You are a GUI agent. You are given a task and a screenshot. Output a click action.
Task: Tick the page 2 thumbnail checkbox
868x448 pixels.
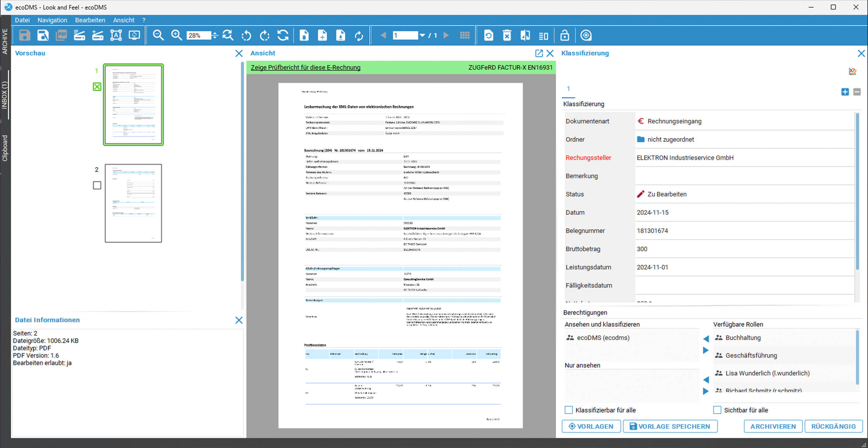click(x=97, y=185)
